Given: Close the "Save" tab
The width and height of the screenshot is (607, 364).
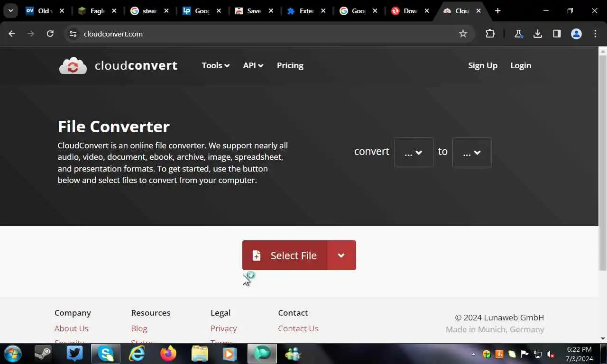Looking at the screenshot, I should click(271, 11).
